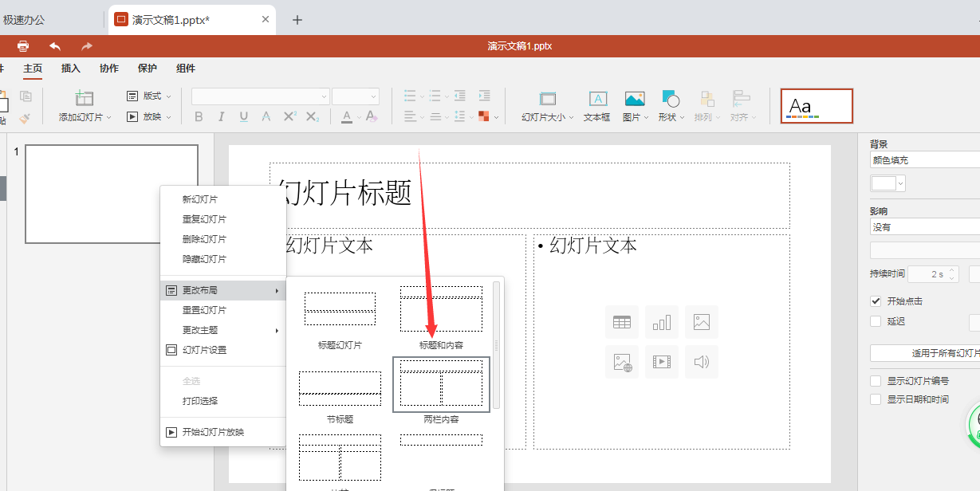Viewport: 980px width, 491px height.
Task: Select the Aa theme thumbnail
Action: click(817, 106)
